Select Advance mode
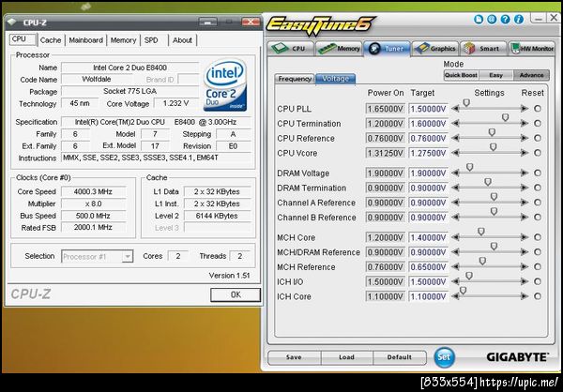The height and width of the screenshot is (392, 563). (x=531, y=75)
